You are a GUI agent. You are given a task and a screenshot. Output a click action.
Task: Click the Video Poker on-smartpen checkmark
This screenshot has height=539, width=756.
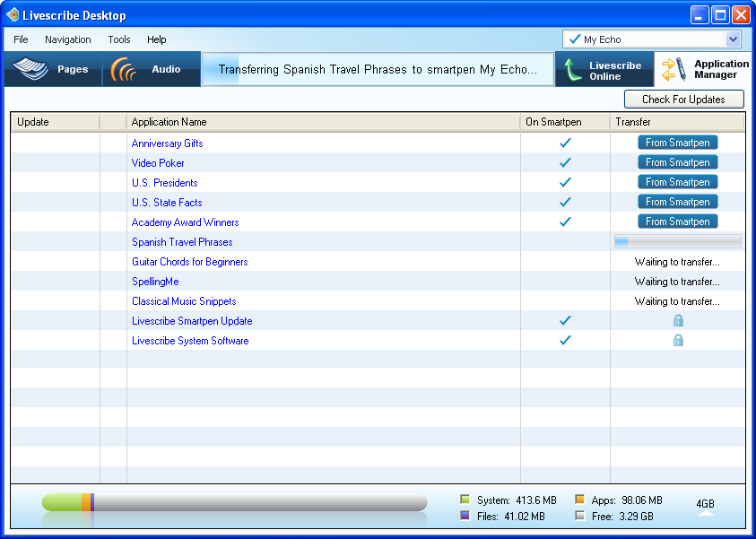pyautogui.click(x=565, y=163)
